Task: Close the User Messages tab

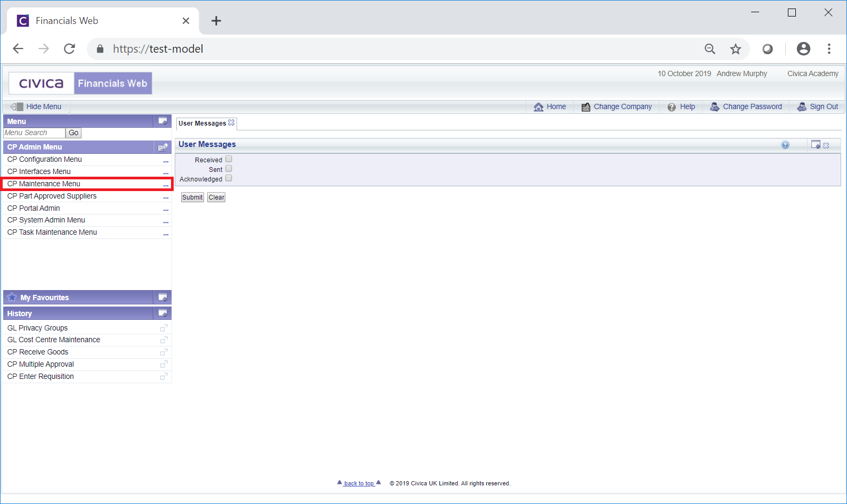Action: coord(231,122)
